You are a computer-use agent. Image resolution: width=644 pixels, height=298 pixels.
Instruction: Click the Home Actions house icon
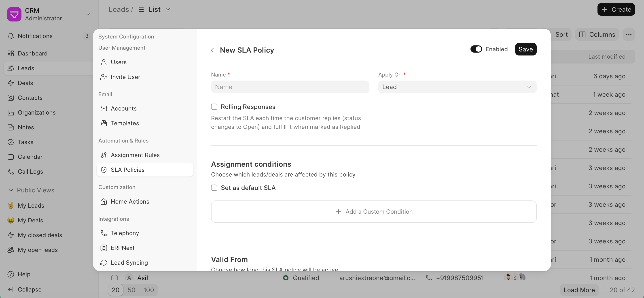[104, 201]
